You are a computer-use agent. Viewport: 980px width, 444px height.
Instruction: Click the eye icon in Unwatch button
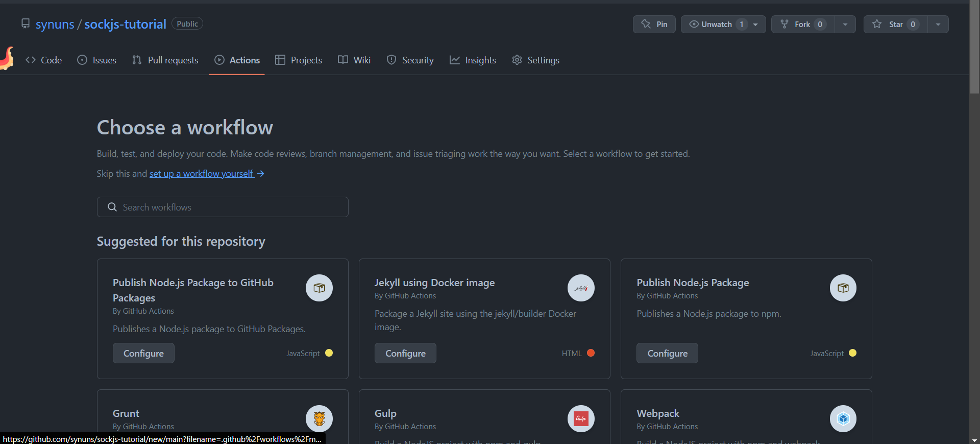(694, 24)
